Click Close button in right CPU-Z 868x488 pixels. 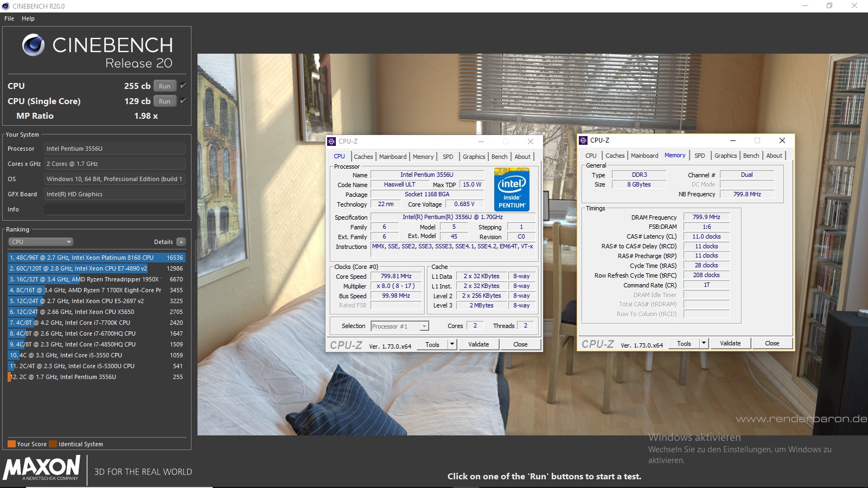tap(772, 343)
